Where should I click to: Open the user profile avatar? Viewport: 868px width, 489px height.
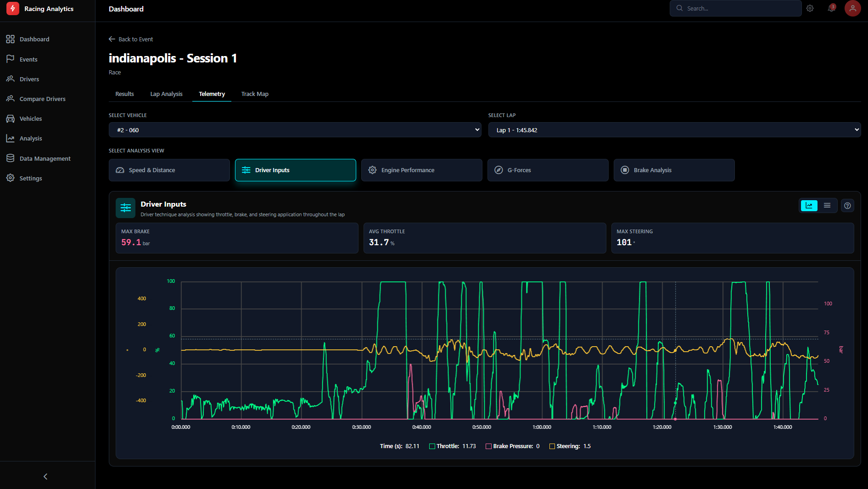853,9
